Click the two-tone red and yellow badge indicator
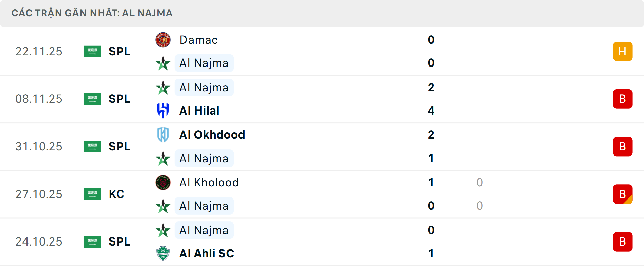Screen dimensions: 644x266 pyautogui.click(x=623, y=194)
